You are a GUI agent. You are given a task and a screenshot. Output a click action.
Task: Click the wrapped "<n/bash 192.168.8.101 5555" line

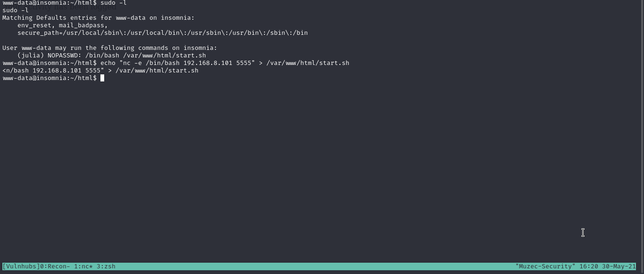click(100, 71)
